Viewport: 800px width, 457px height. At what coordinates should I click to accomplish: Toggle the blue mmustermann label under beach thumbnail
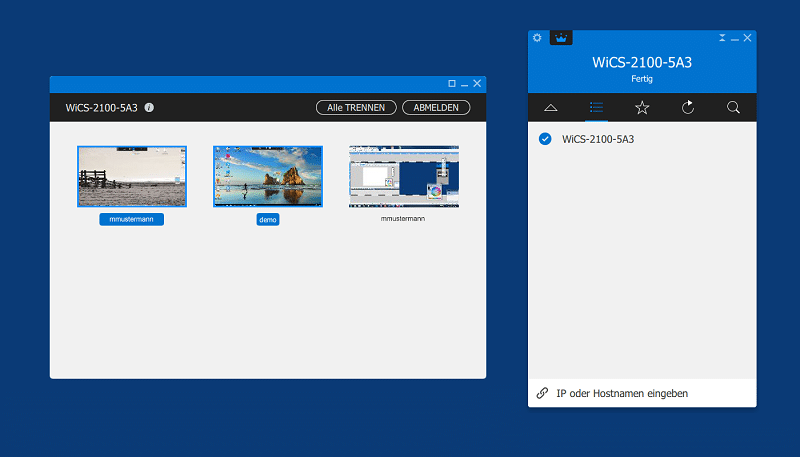point(131,219)
